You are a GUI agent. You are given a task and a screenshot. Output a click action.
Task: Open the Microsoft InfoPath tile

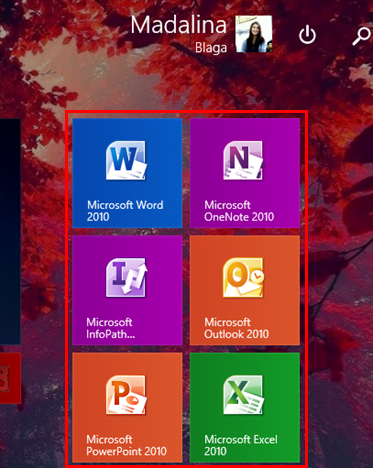[x=127, y=290]
